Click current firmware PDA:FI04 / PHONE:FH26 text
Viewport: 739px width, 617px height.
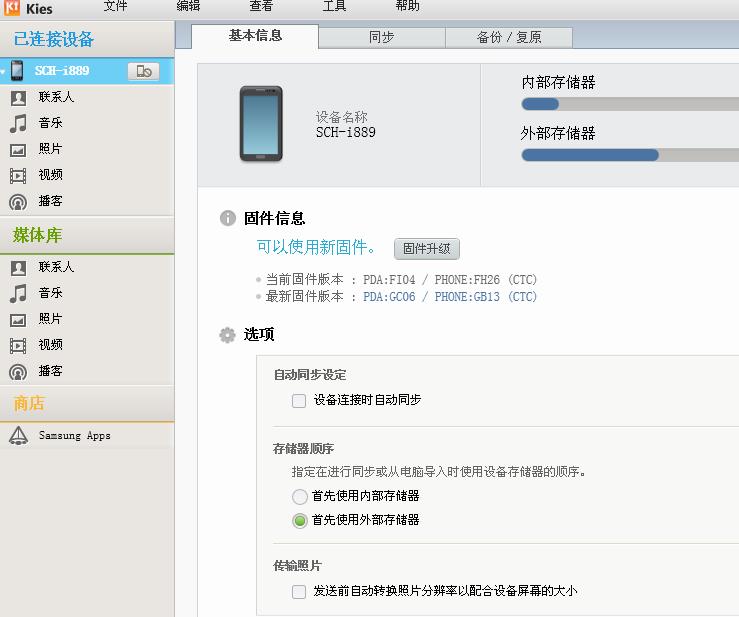pyautogui.click(x=450, y=280)
